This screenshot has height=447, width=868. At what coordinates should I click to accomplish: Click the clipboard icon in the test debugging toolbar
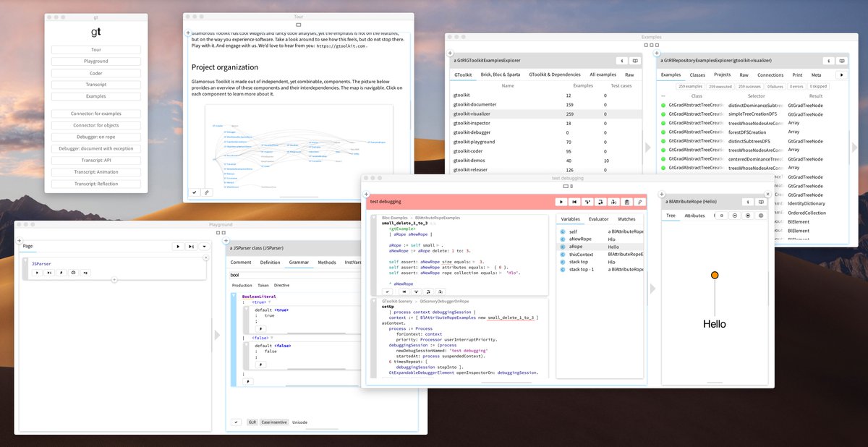(x=626, y=202)
